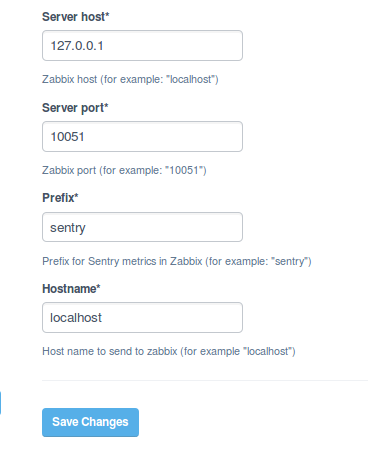Click the Zabbix port example help text
The height and width of the screenshot is (458, 368).
tap(124, 170)
